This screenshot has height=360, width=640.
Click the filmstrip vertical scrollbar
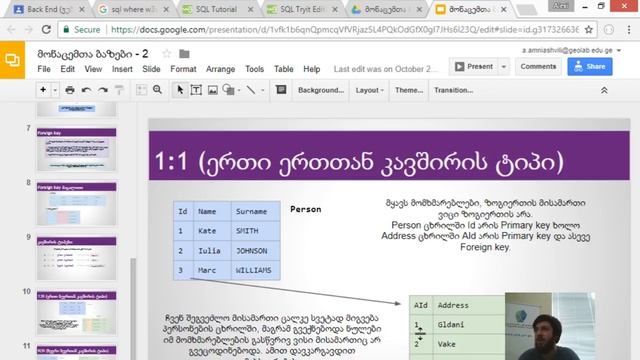point(133,308)
